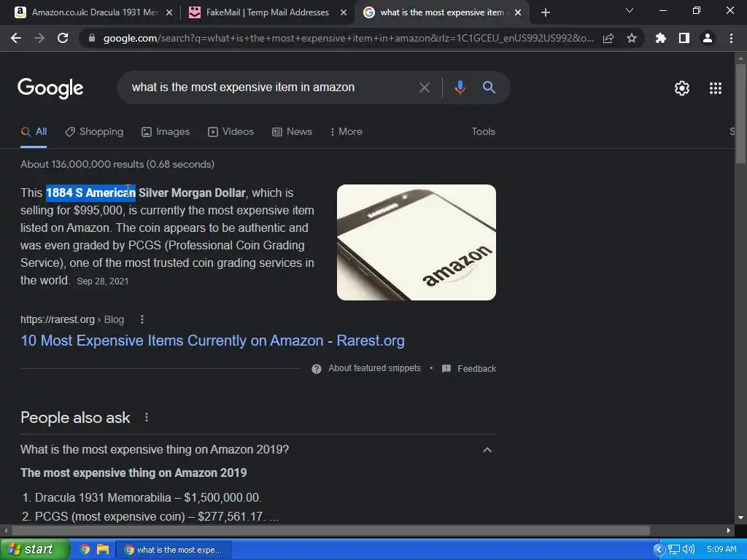Click the question mark snippet icon
The height and width of the screenshot is (560, 747).
point(317,368)
